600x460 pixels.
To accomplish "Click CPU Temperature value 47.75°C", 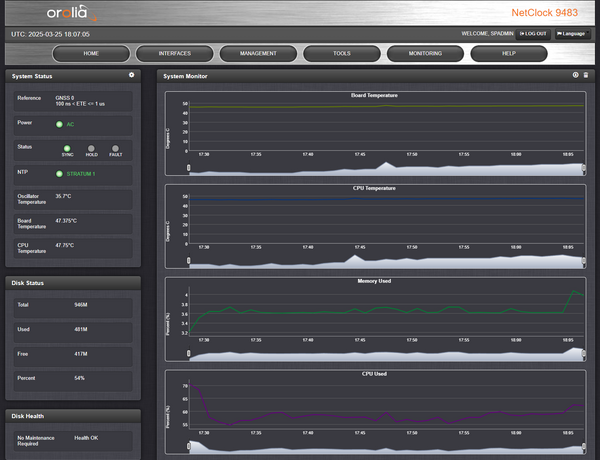I will point(65,245).
